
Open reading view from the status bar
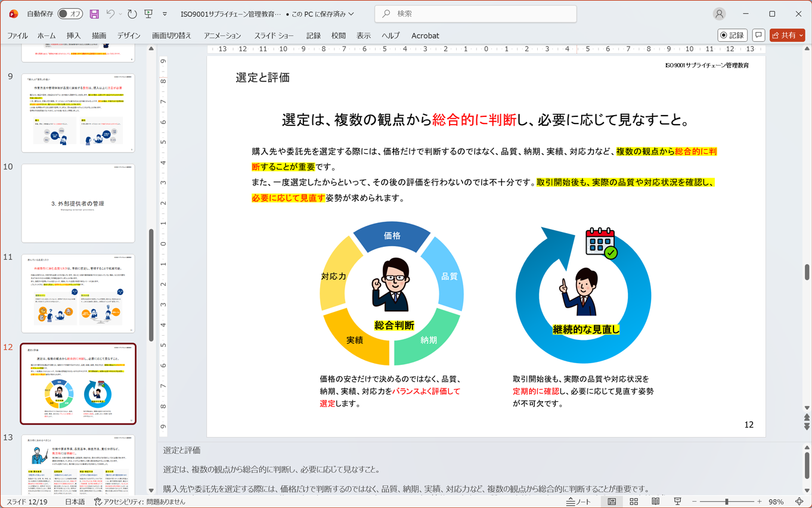pyautogui.click(x=655, y=501)
